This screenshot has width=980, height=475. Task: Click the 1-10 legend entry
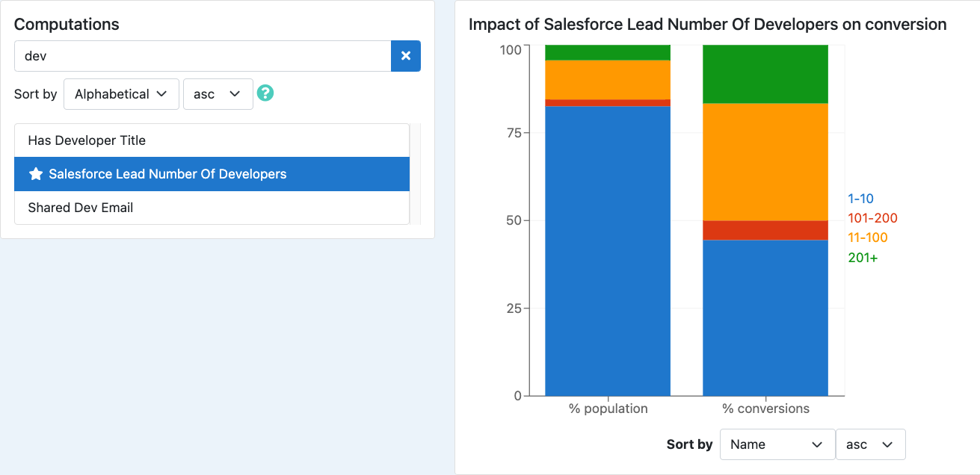pos(860,199)
